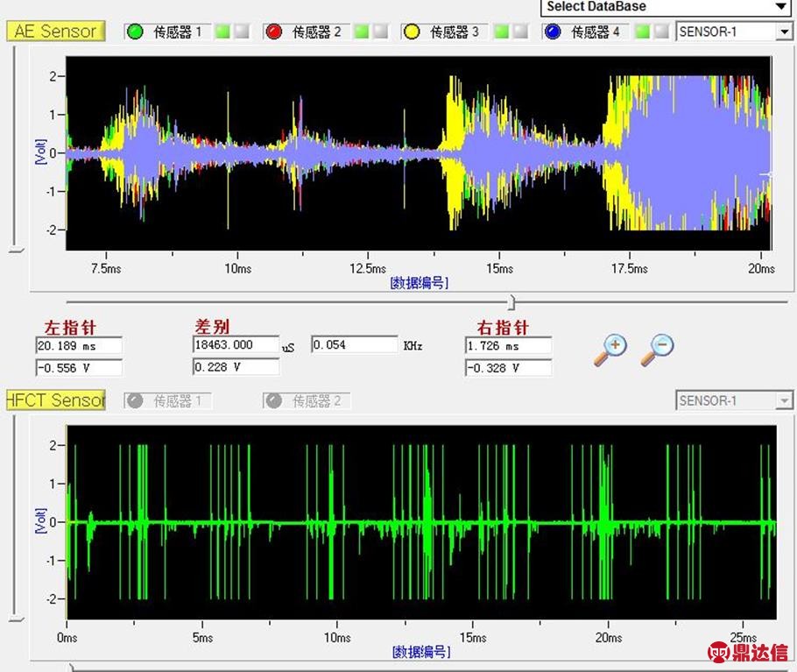Toggle the green square beside AE 传感器 2
The image size is (797, 672).
tap(362, 32)
